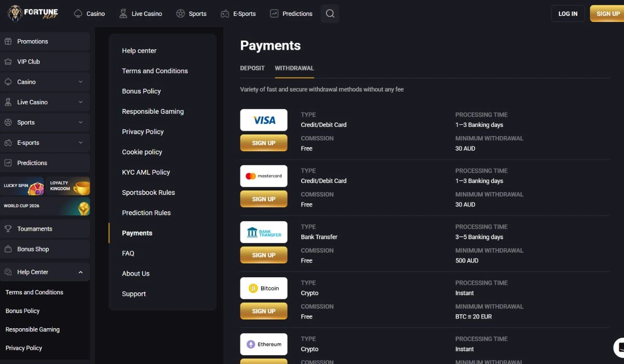Open the live chat bubble widget
Image resolution: width=624 pixels, height=364 pixels.
619,348
